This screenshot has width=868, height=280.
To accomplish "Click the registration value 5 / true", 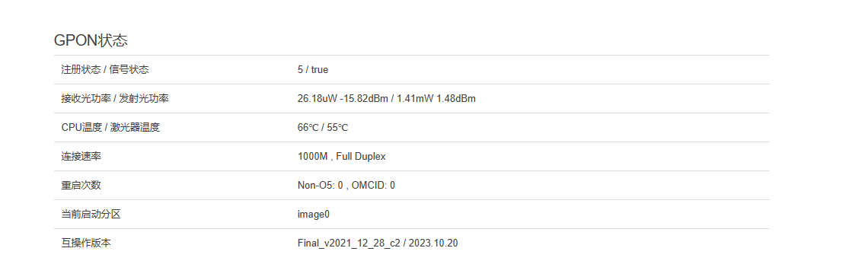I will (313, 70).
